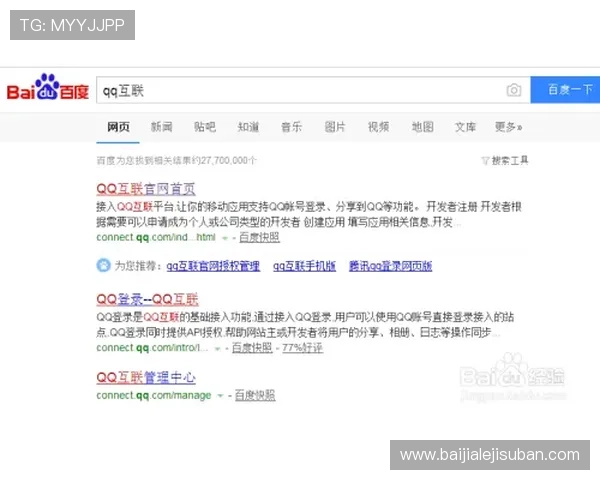Click the 百度一下 search button
The height and width of the screenshot is (480, 600).
click(x=566, y=90)
